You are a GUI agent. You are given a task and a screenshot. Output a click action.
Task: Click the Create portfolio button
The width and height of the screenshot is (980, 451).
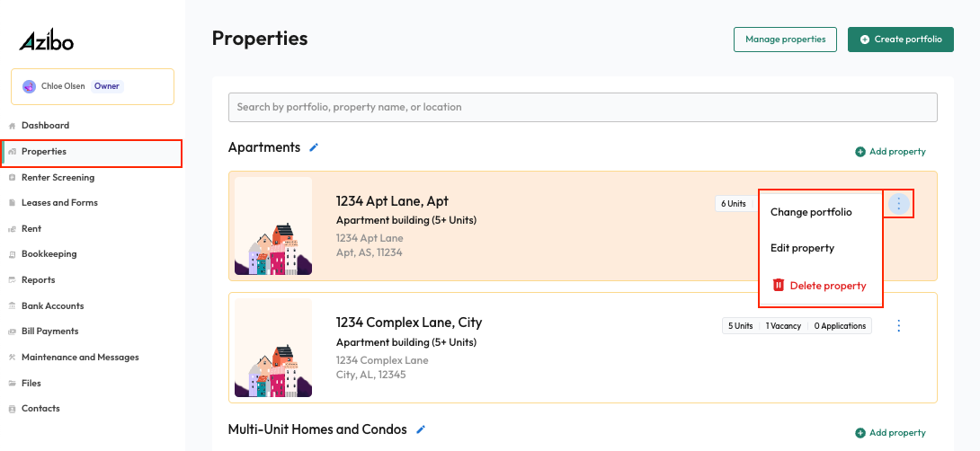901,40
